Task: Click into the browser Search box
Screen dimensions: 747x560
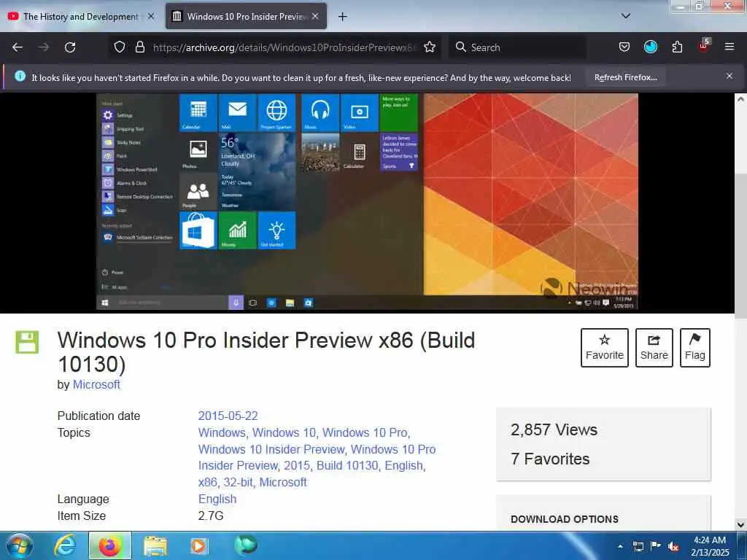Action: click(x=519, y=47)
